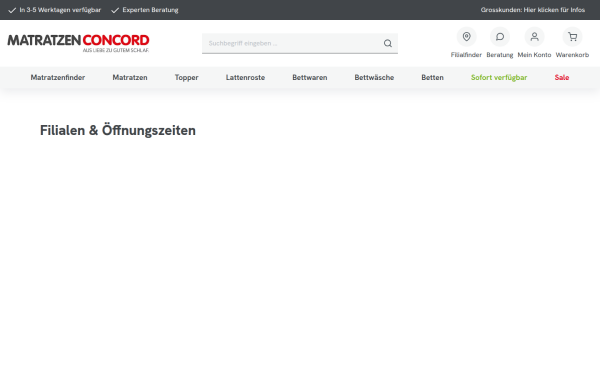Open the Mein Konto user icon
The image size is (600, 375).
(534, 37)
